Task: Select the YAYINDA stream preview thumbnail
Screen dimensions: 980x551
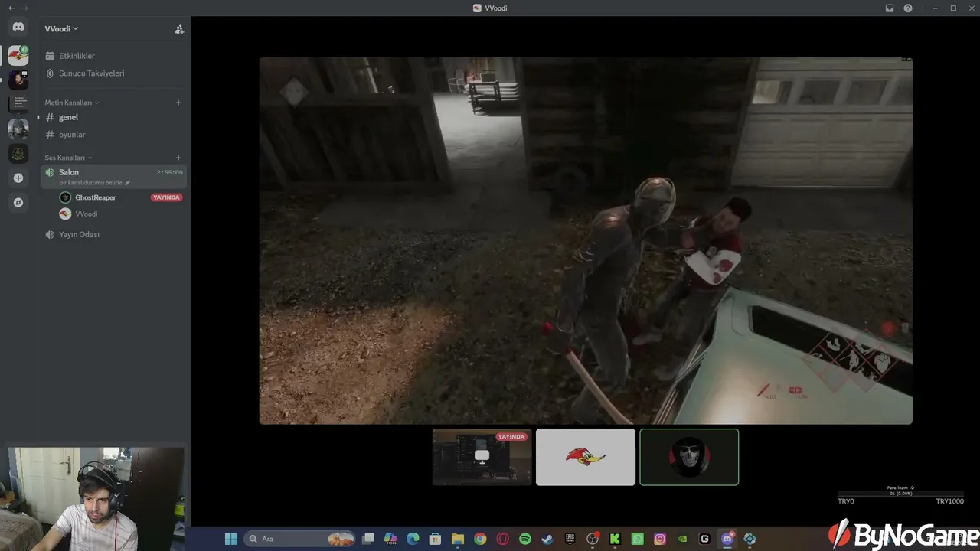Action: coord(482,457)
